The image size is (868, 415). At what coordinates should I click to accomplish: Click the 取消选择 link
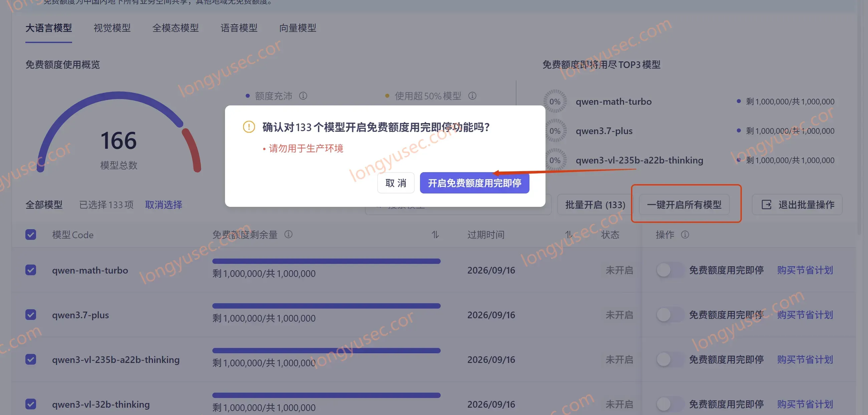pos(164,204)
